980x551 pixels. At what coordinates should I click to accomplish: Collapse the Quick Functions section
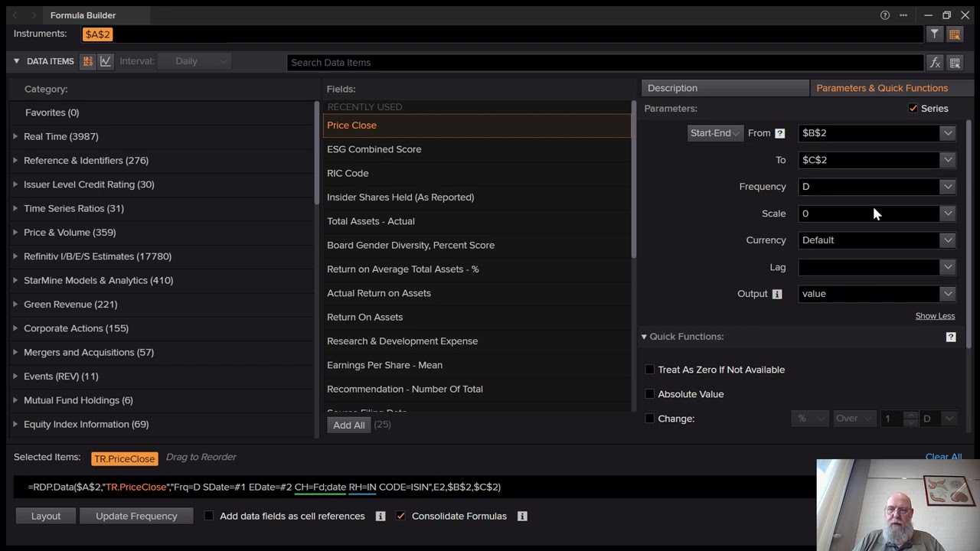(644, 337)
